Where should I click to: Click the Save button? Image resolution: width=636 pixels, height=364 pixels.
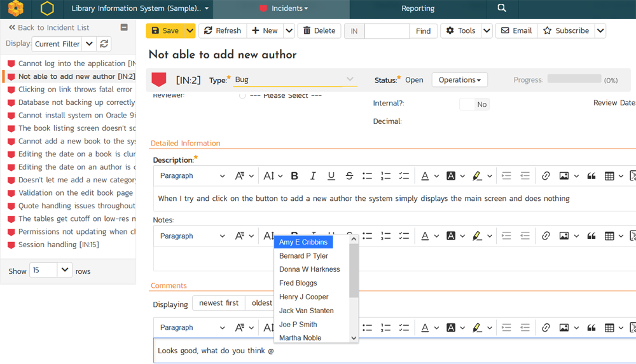[x=165, y=30]
